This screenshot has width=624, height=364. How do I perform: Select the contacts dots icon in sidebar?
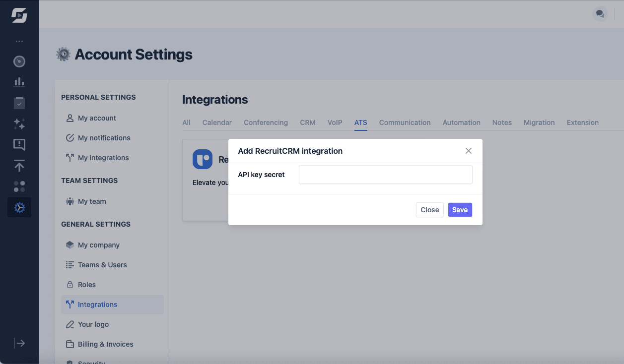pos(19,186)
